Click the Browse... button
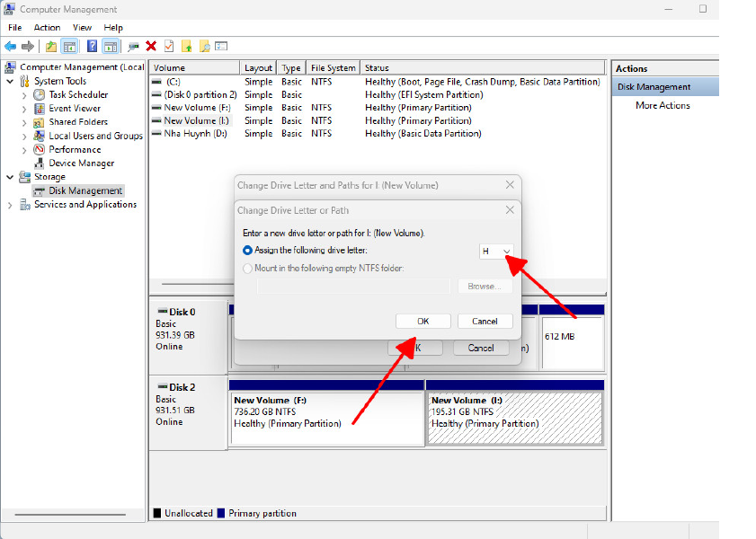The image size is (756, 539). 485,286
